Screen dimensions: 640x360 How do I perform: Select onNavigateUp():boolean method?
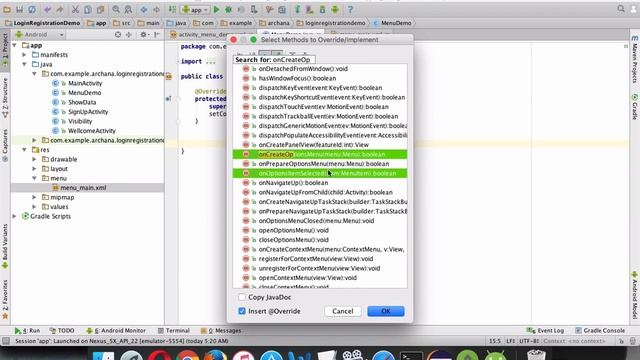[320, 183]
